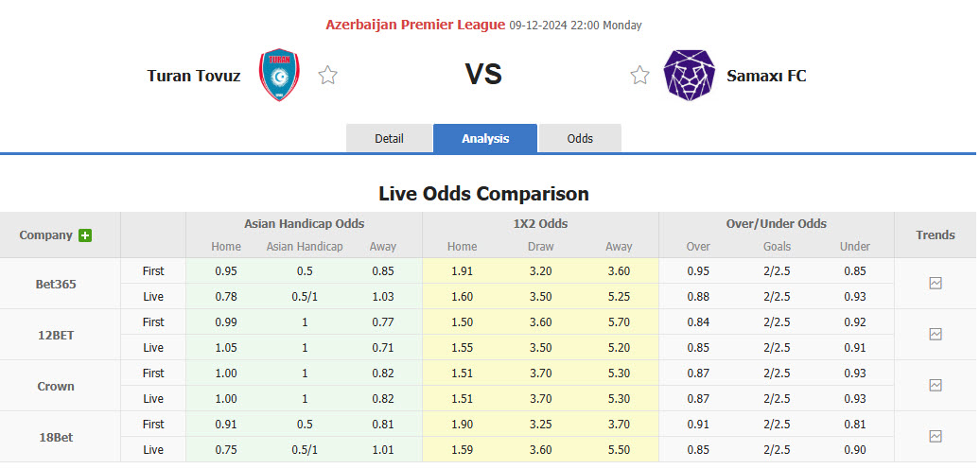Click the 12BET company name
Screen dimensions: 980x469
[55, 335]
